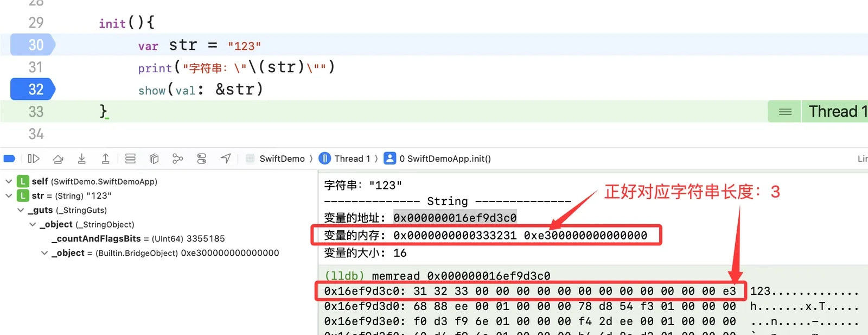Viewport: 868px width, 335px height.
Task: Click the green L icon beside self
Action: point(22,181)
